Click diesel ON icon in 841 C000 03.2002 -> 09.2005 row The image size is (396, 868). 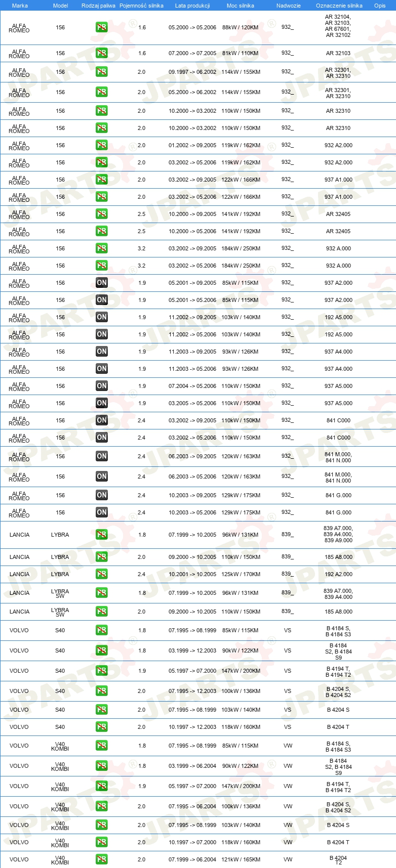click(102, 420)
